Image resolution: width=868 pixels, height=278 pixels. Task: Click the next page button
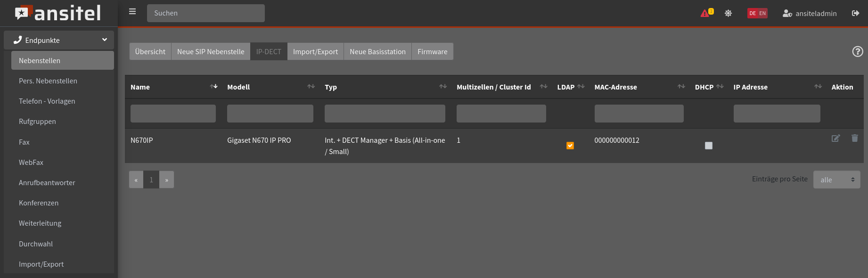(x=166, y=180)
